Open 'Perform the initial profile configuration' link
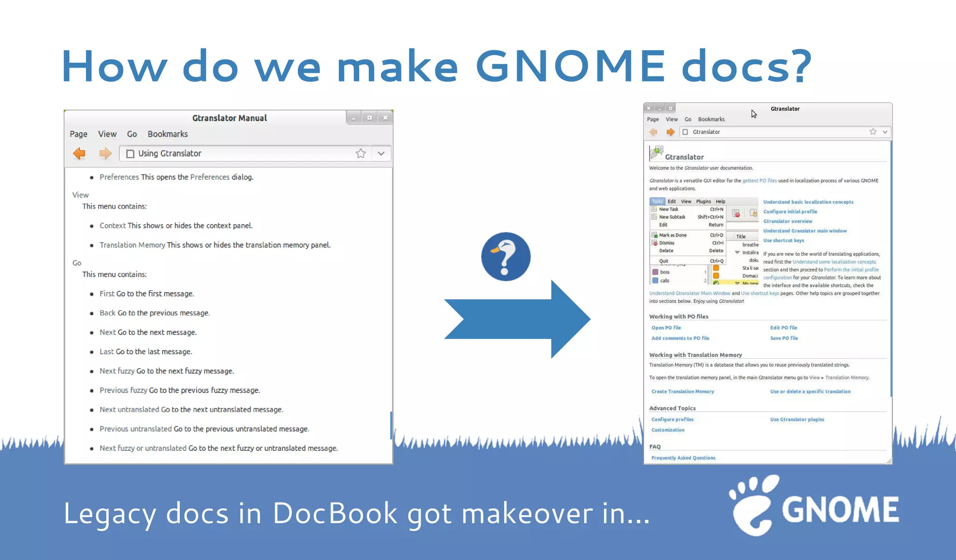 click(851, 270)
